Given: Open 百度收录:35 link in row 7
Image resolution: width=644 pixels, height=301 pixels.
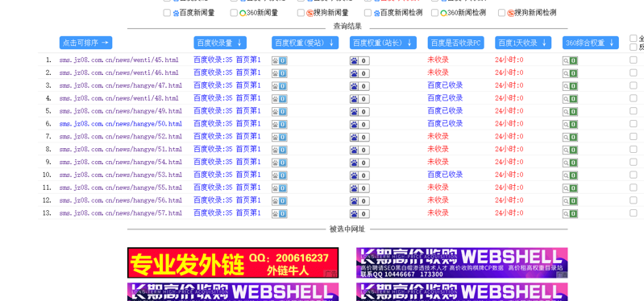Looking at the screenshot, I should pos(213,136).
